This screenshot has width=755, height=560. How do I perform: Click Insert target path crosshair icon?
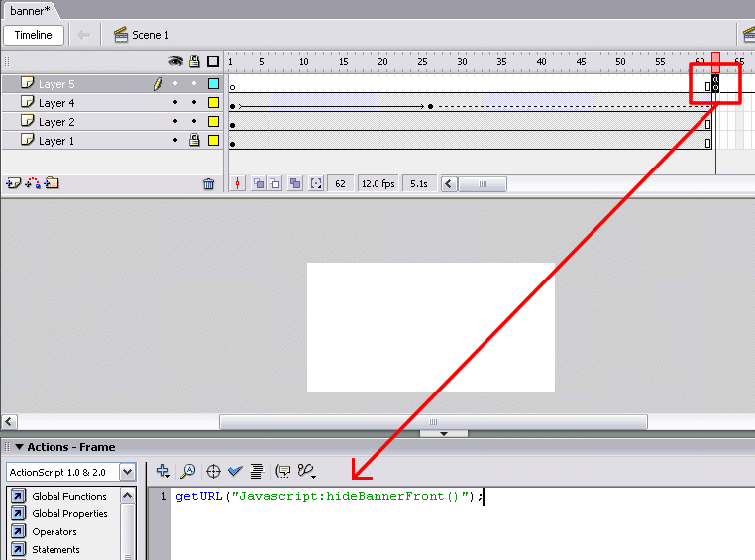click(213, 472)
